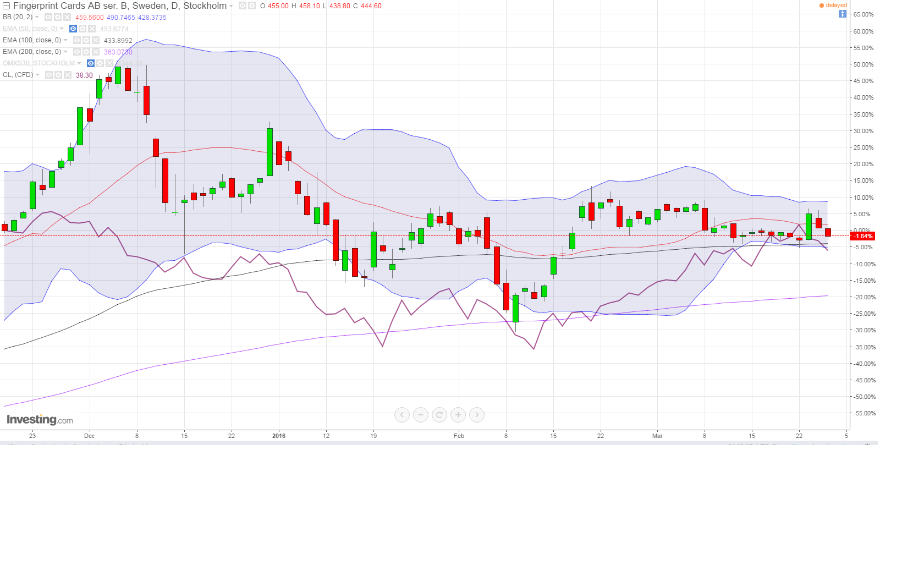This screenshot has width=924, height=581.
Task: Show the hidden OMXS30, STOCKHOLM series
Action: point(91,63)
